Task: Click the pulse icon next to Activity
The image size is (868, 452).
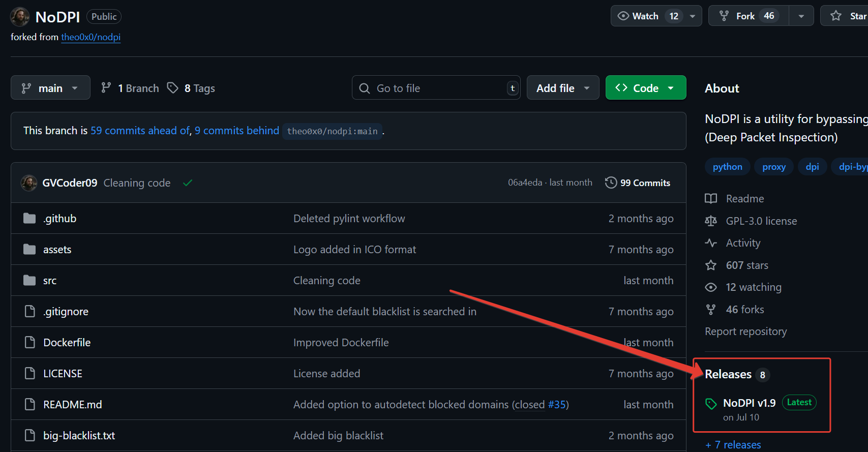Action: pos(711,243)
